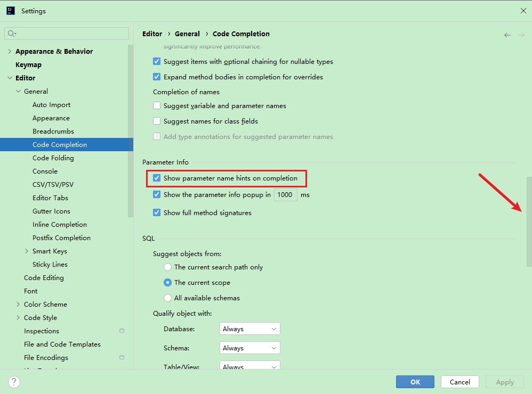This screenshot has width=532, height=394.
Task: Click the search magnifier icon
Action: click(x=11, y=34)
